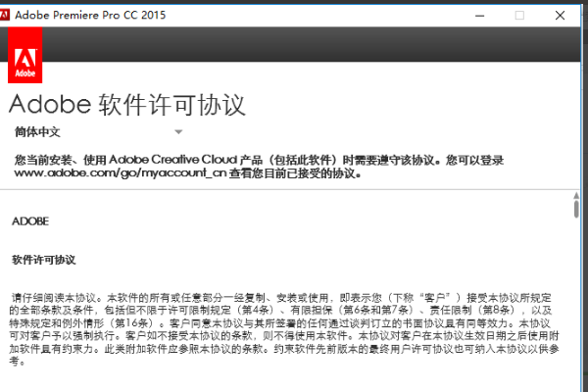The image size is (588, 392).
Task: Minimize the Adobe Premiere Pro CC 2015 window
Action: (x=479, y=16)
